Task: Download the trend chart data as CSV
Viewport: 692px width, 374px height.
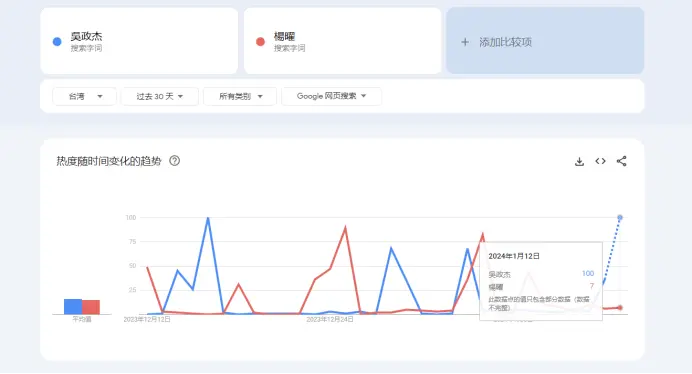Action: click(x=579, y=162)
